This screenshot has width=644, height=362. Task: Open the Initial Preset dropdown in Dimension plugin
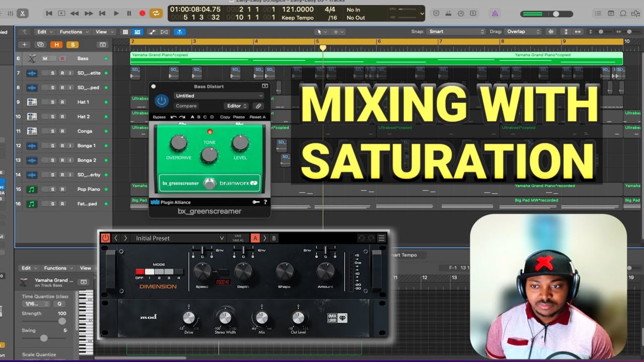(179, 238)
